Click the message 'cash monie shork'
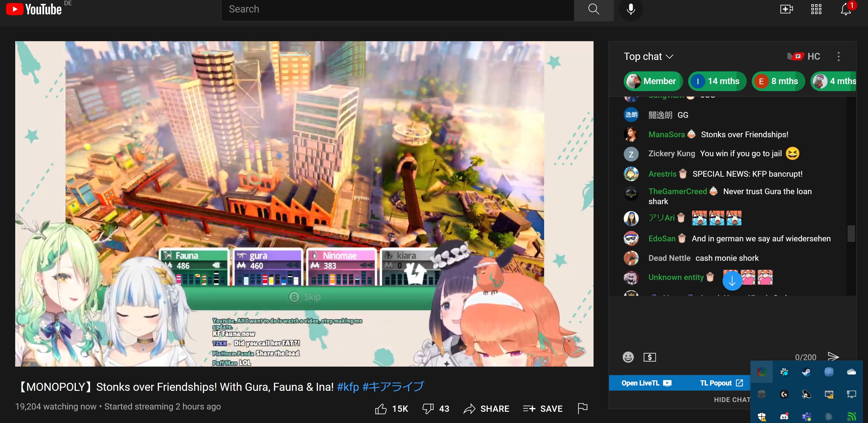Screen dimensions: 868x423 coord(727,258)
